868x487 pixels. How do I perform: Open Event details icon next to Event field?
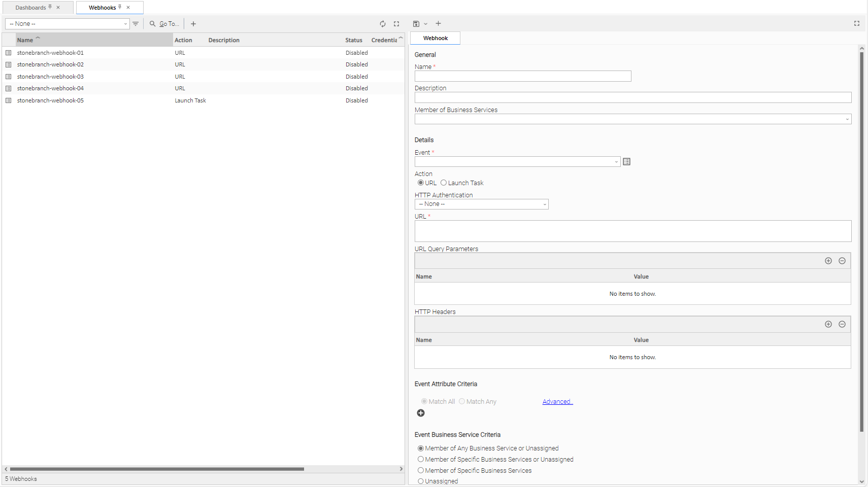click(x=627, y=162)
